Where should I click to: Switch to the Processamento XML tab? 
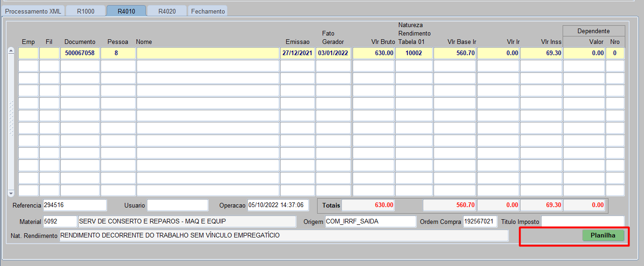pos(33,11)
